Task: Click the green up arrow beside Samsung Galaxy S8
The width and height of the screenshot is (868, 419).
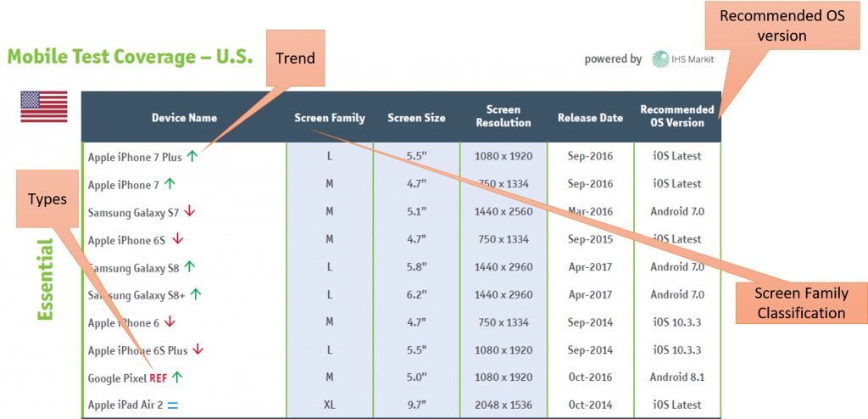Action: click(189, 267)
